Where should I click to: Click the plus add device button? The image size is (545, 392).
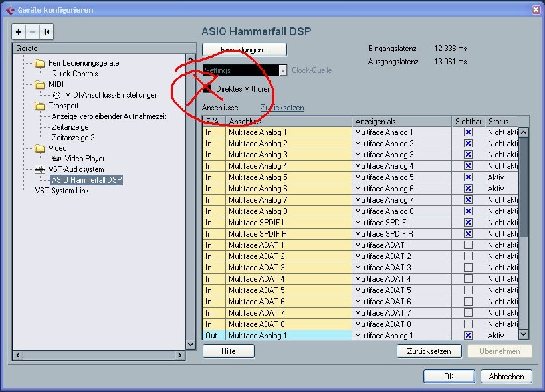(x=19, y=32)
